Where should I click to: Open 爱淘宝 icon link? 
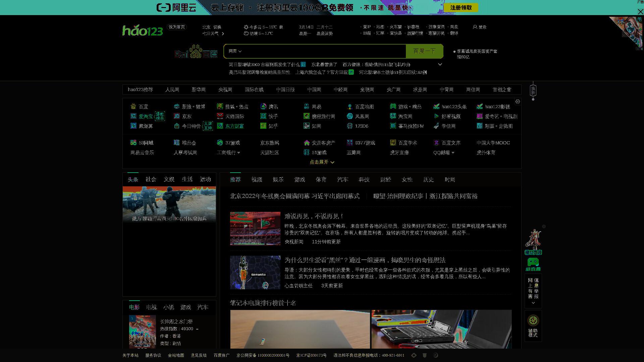coord(133,116)
